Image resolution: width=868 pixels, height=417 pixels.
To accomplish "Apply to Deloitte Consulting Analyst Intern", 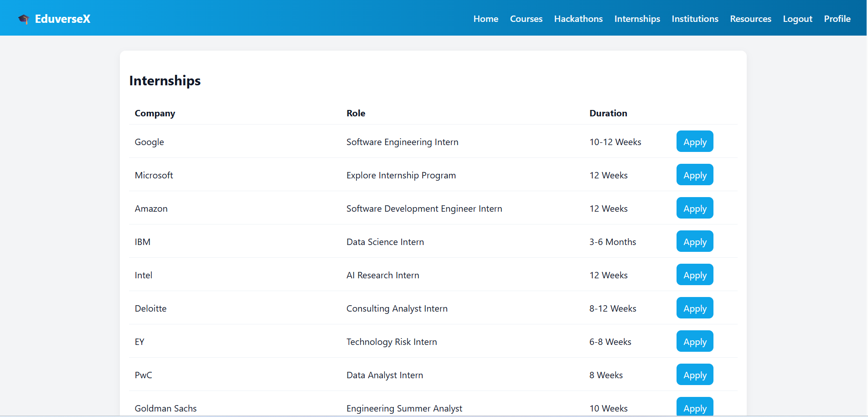I will (x=695, y=308).
